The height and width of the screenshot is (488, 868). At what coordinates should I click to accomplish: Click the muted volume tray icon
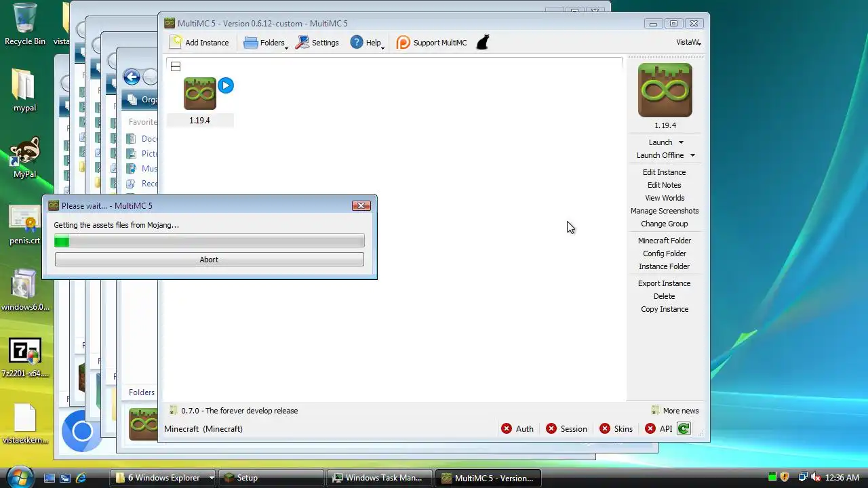(815, 478)
